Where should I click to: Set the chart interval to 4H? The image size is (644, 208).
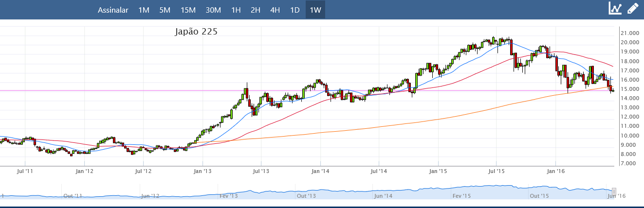pyautogui.click(x=275, y=10)
